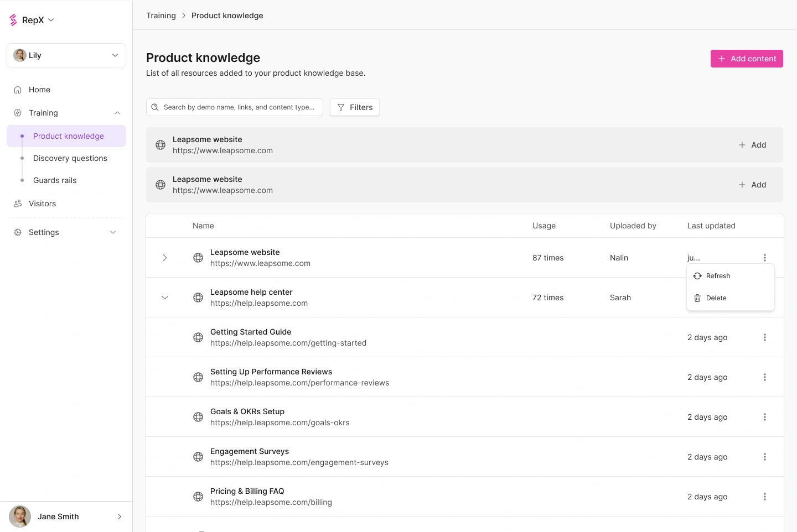The width and height of the screenshot is (797, 532).
Task: Click globe icon for Goals & OKRs Setup
Action: (198, 417)
